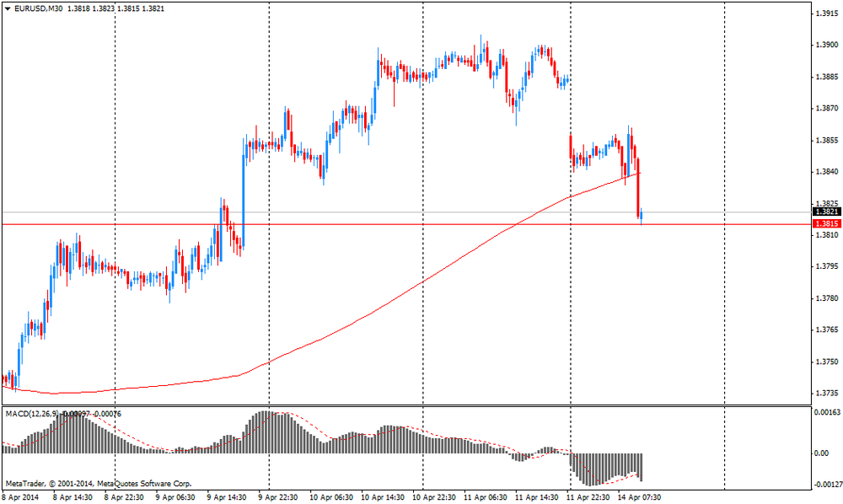Click the 1.3855 price scale value

[x=827, y=140]
